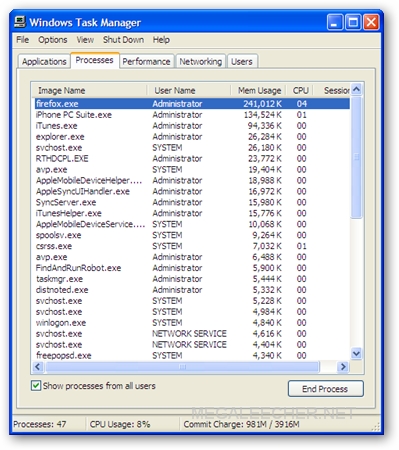
Task: Select the AppleSyncUIHandler.exe process
Action: (x=192, y=191)
